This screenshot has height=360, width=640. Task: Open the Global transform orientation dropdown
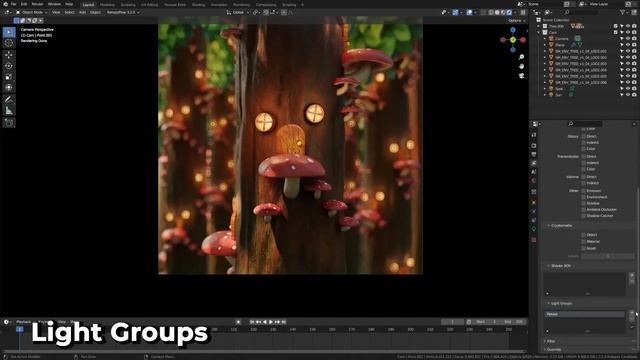coord(238,13)
